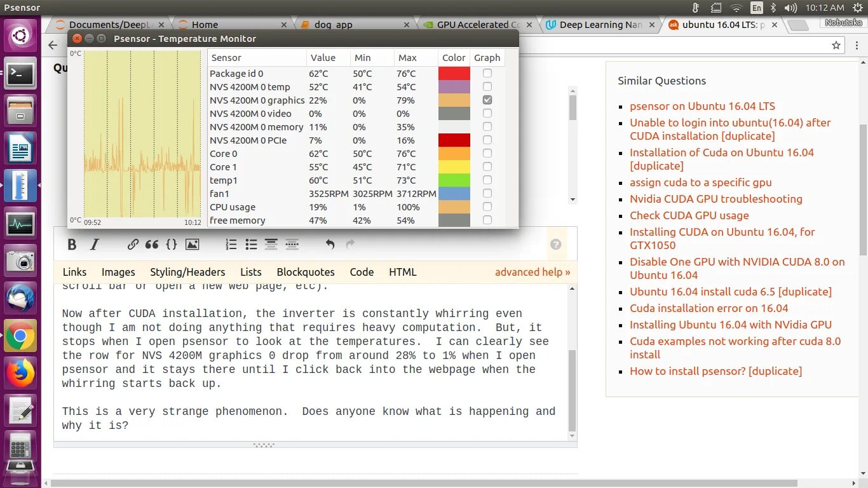Enable graph for CPU usage

487,207
